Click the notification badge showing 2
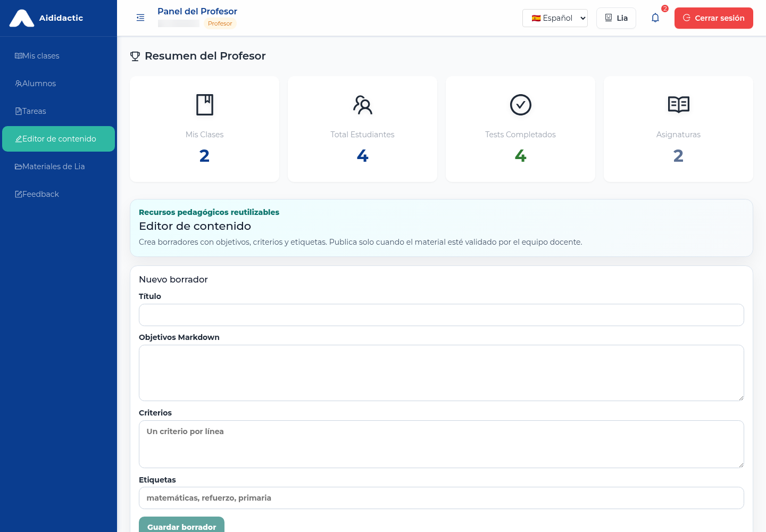The height and width of the screenshot is (532, 766). coord(665,9)
